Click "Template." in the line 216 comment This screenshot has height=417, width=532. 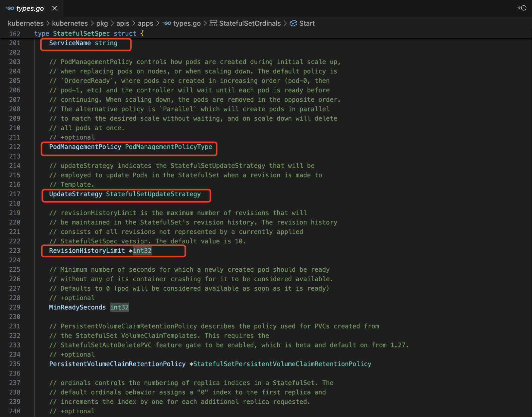[x=77, y=185]
